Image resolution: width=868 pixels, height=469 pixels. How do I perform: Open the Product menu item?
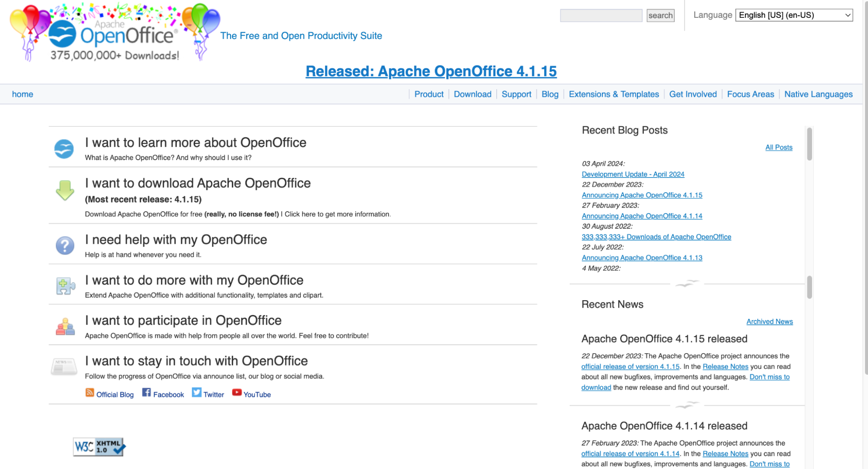[x=429, y=94]
